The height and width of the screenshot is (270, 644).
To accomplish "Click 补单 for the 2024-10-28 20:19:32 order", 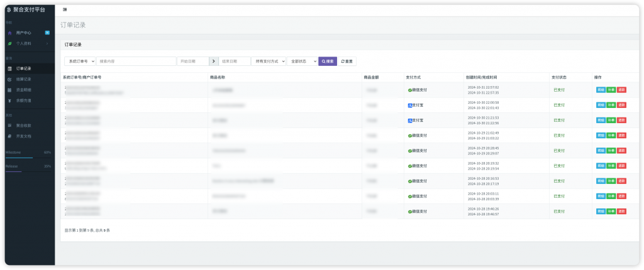I will (611, 166).
